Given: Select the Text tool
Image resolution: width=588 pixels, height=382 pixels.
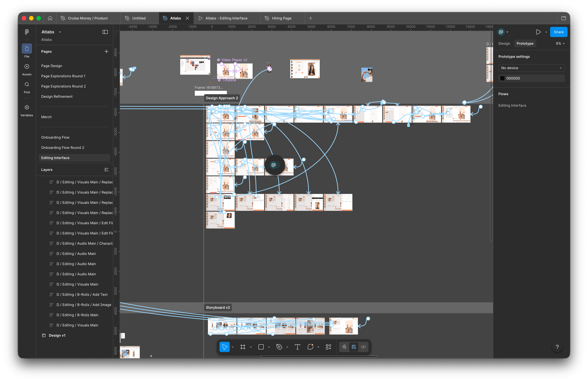Looking at the screenshot, I should point(297,347).
